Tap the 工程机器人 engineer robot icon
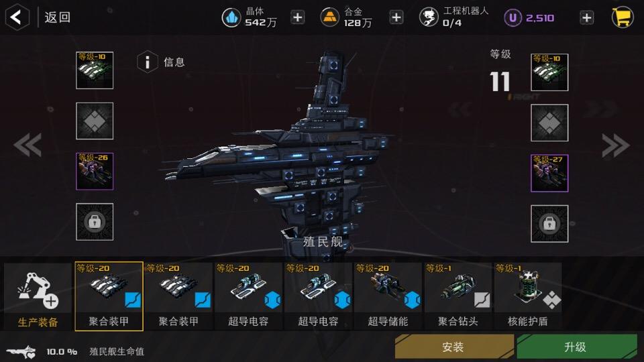 coord(429,17)
